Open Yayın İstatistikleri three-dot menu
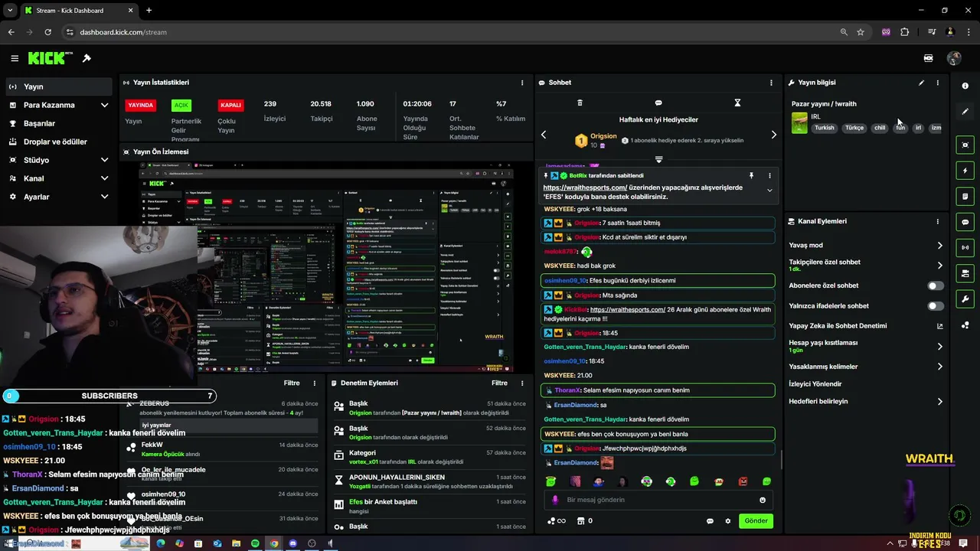 tap(522, 83)
